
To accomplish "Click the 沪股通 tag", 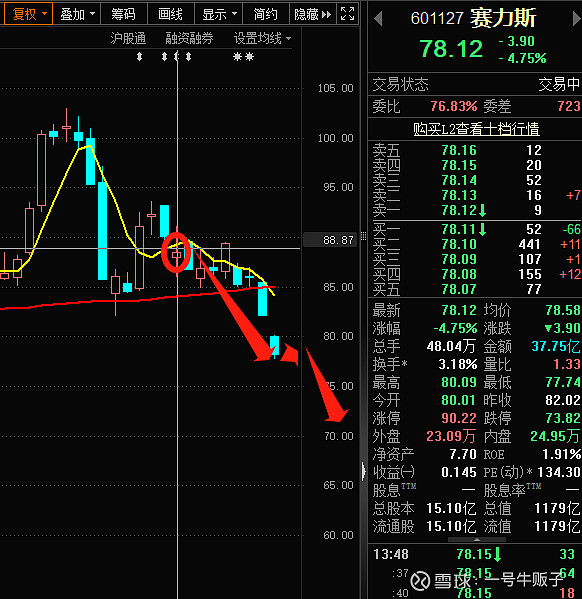I will pos(128,38).
